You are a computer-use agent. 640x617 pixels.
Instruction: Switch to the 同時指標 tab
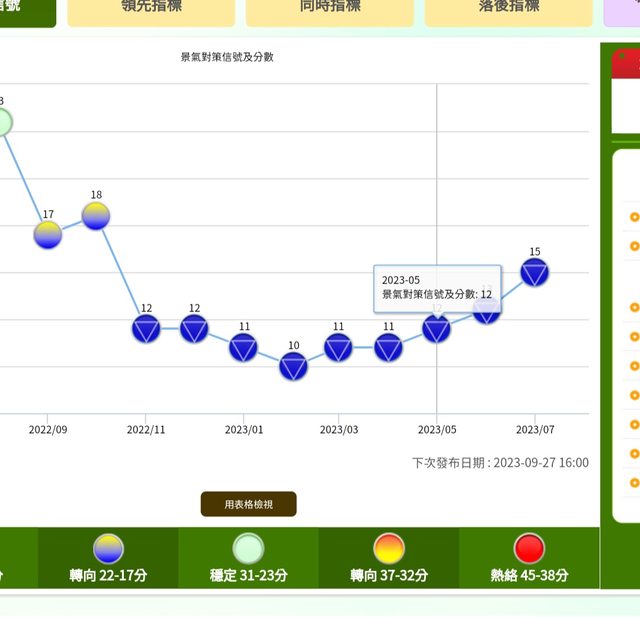click(x=329, y=8)
